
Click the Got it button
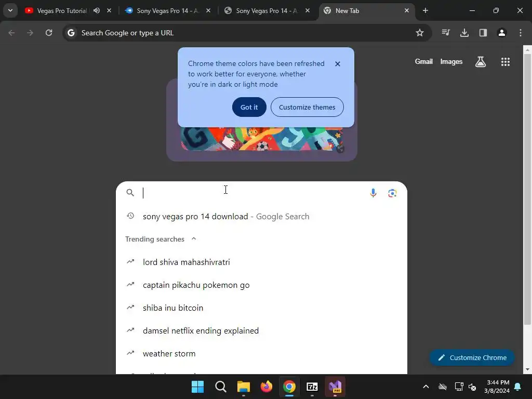click(249, 107)
